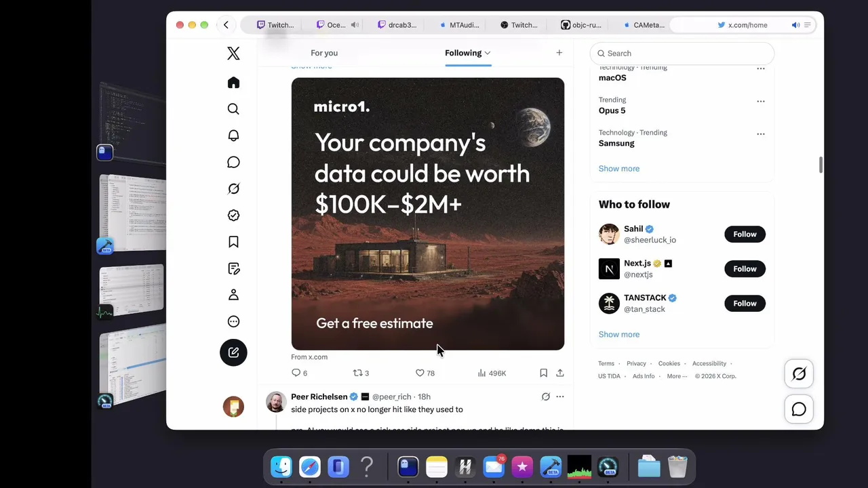868x488 pixels.
Task: Open the circled three-dots More icon in sidebar
Action: click(233, 322)
